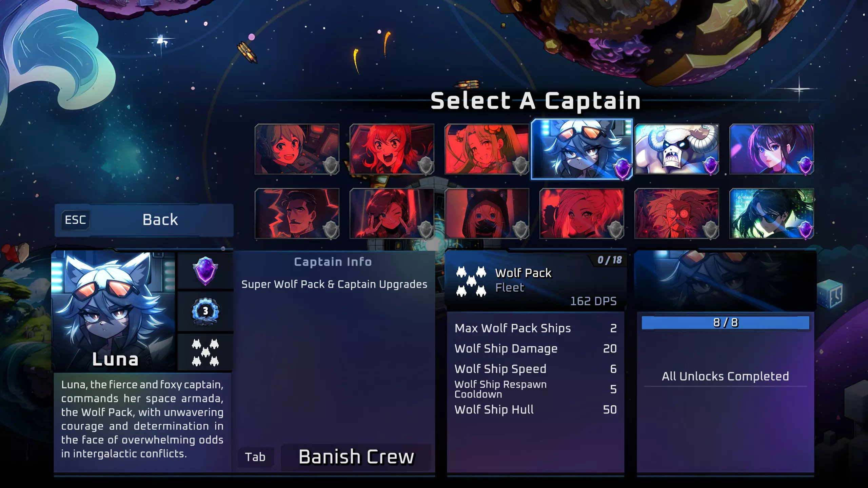Click the purple shield on green hacker portrait
Image resolution: width=868 pixels, height=488 pixels.
805,230
